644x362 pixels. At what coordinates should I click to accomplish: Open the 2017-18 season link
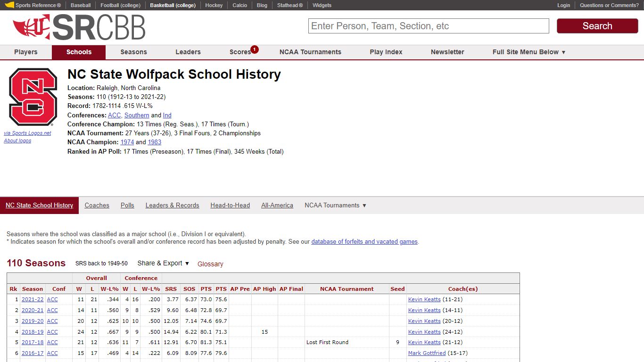(33, 342)
